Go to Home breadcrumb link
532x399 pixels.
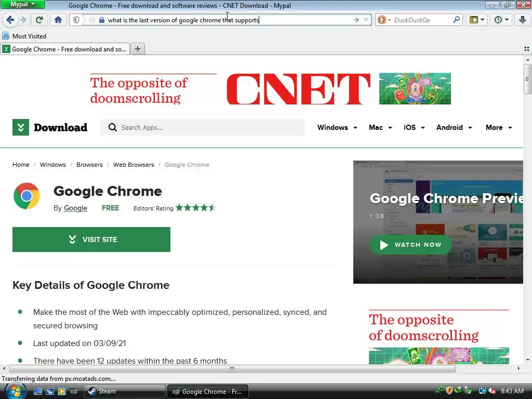(21, 165)
